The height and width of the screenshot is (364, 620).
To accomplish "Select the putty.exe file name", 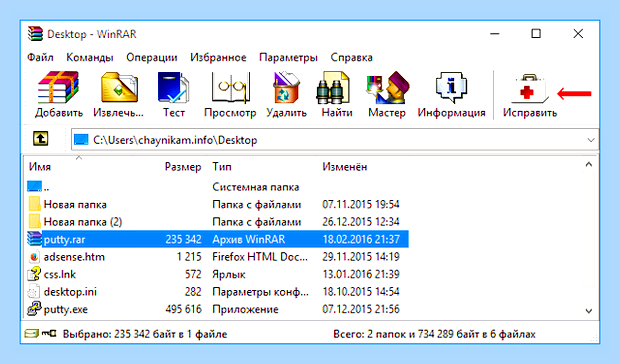I will [66, 309].
